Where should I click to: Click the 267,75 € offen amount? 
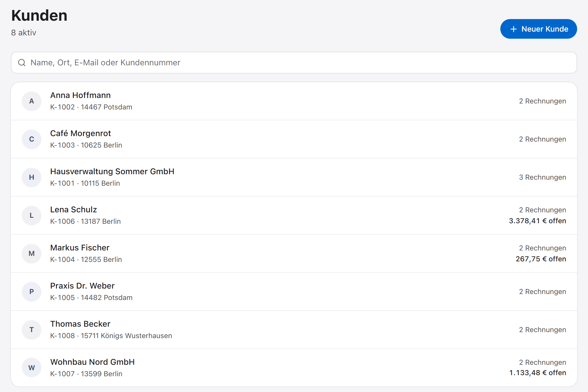(541, 259)
